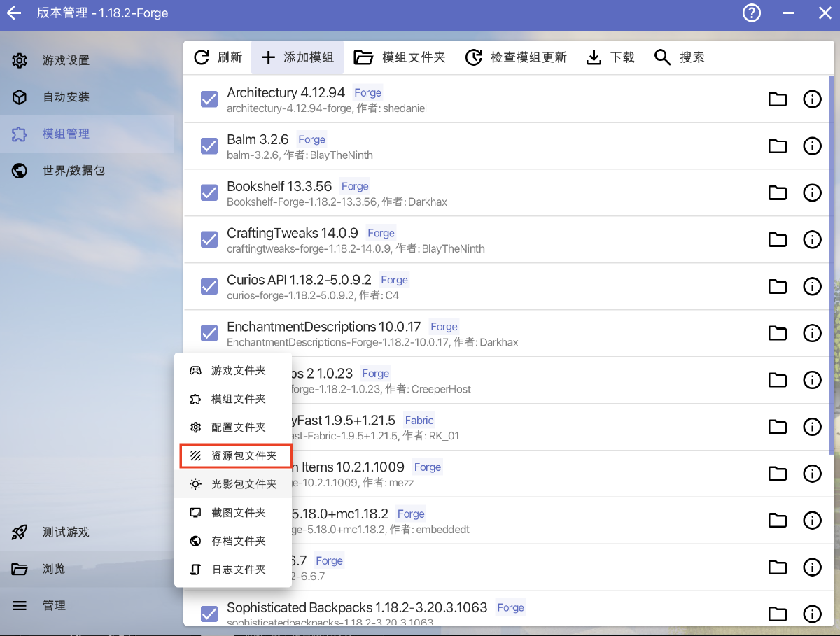
Task: Open 游戏设置 in the left sidebar
Action: tap(66, 61)
